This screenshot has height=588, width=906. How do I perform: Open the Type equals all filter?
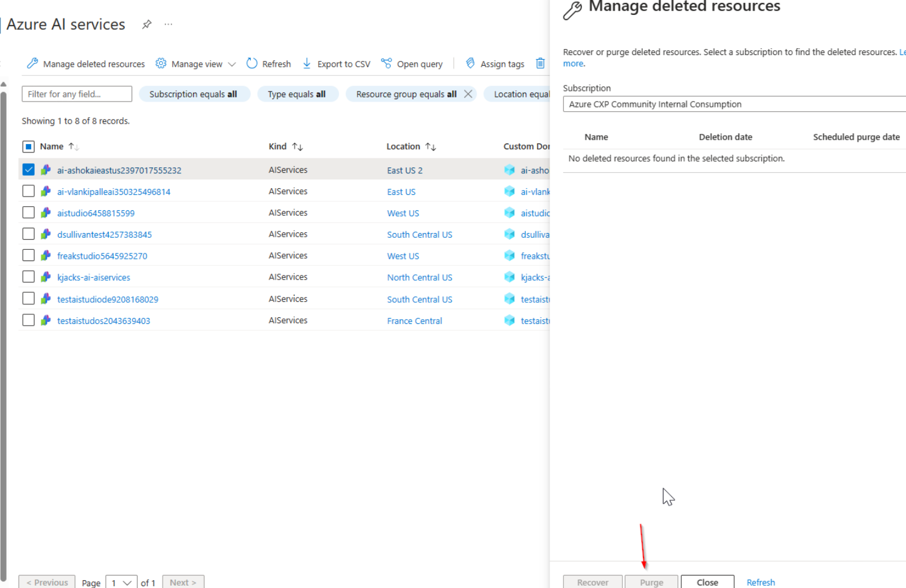point(297,94)
